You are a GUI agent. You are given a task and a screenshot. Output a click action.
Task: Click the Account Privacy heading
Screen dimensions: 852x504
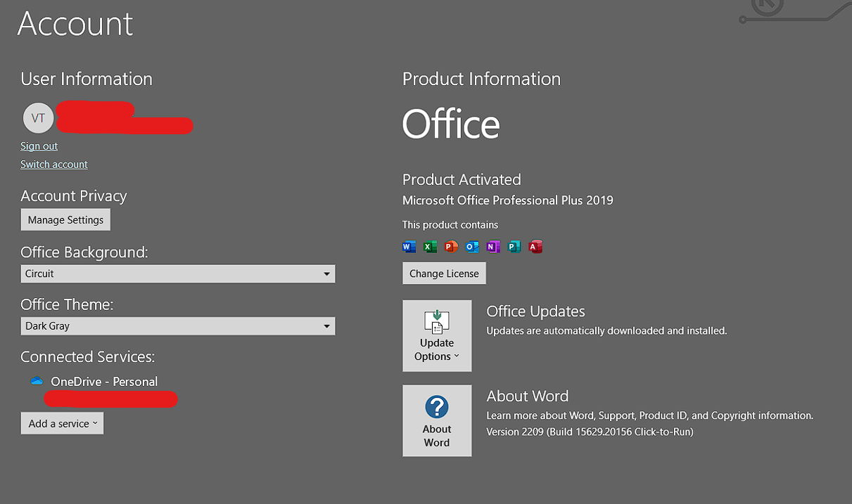(74, 196)
